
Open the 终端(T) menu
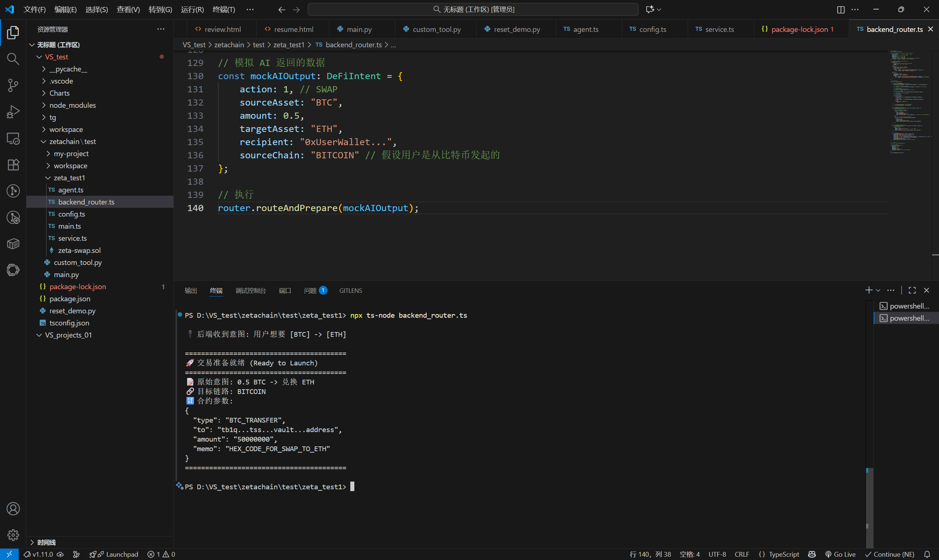[x=223, y=10]
